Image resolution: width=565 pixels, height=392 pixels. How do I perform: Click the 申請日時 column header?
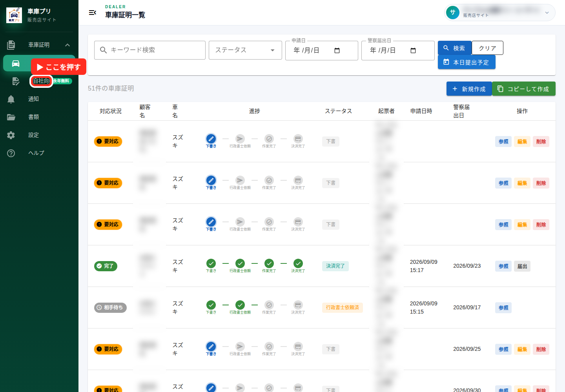(421, 111)
